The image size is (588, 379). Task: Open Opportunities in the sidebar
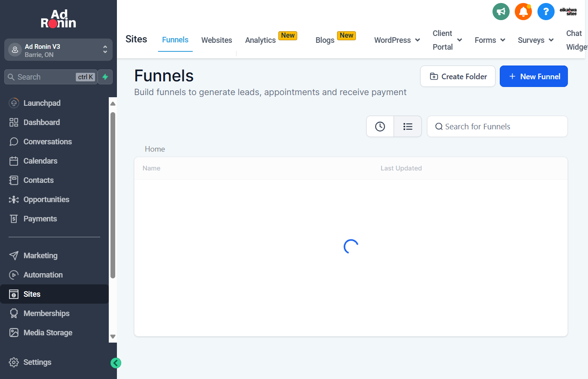point(54,200)
